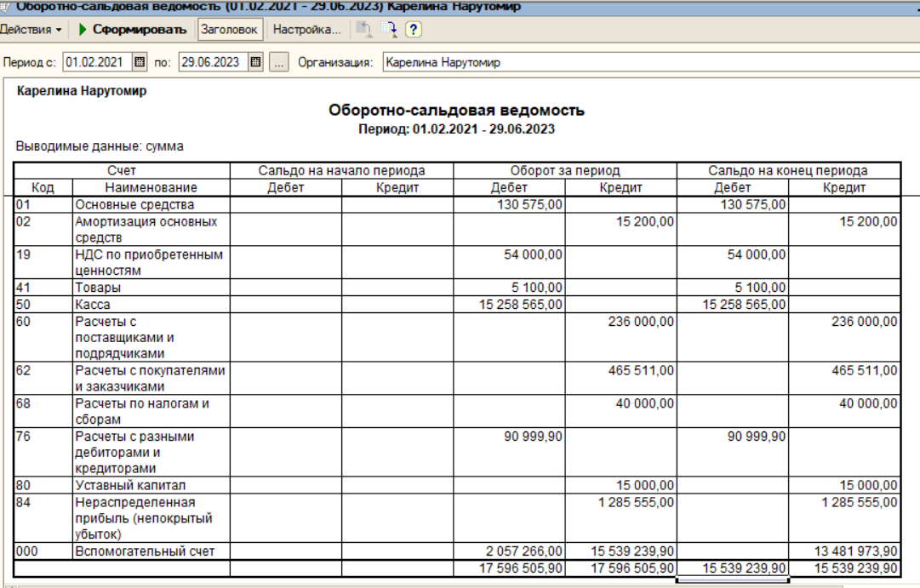Click the Оборот за период header
The image size is (920, 588).
[565, 171]
